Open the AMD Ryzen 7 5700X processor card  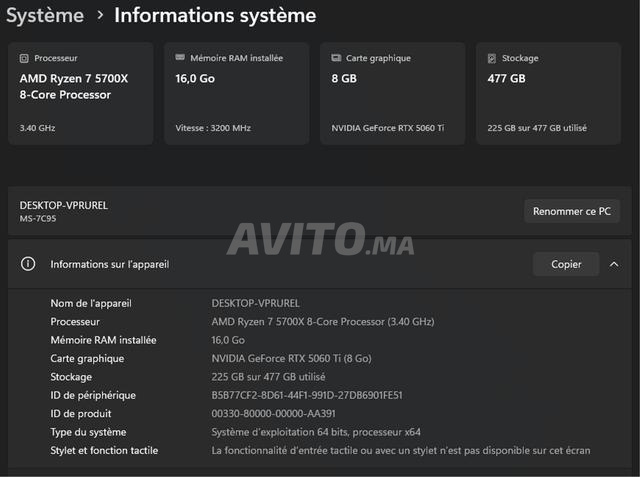tap(81, 93)
